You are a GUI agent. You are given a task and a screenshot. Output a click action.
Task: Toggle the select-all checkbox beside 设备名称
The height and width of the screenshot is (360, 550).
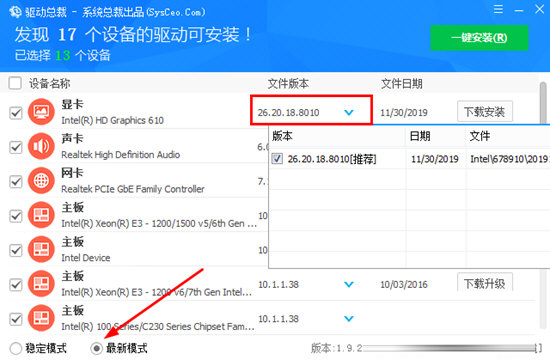(15, 84)
